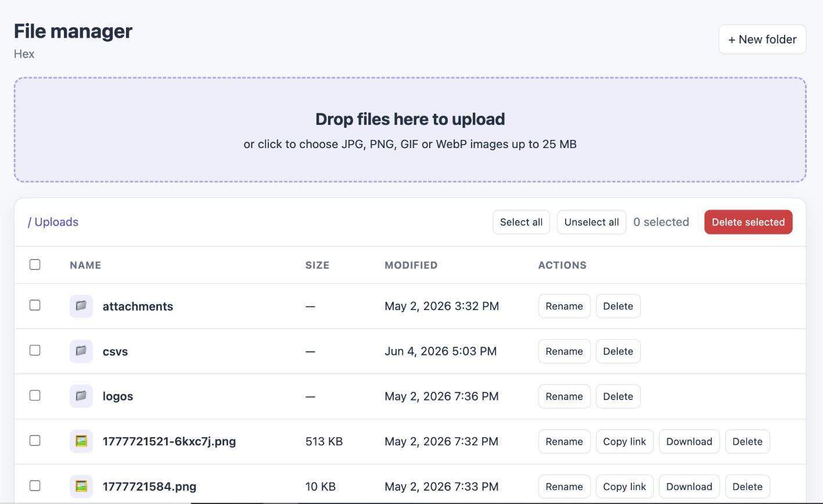The height and width of the screenshot is (504, 823).
Task: Click the logos folder icon
Action: (x=81, y=396)
